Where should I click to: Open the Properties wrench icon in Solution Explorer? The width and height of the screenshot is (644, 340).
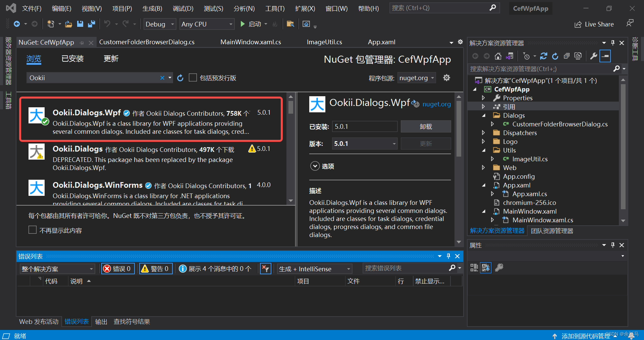(593, 56)
